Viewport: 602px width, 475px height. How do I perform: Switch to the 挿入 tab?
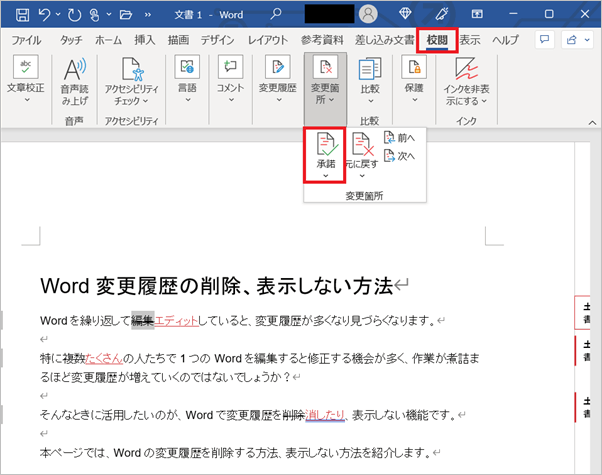(144, 40)
